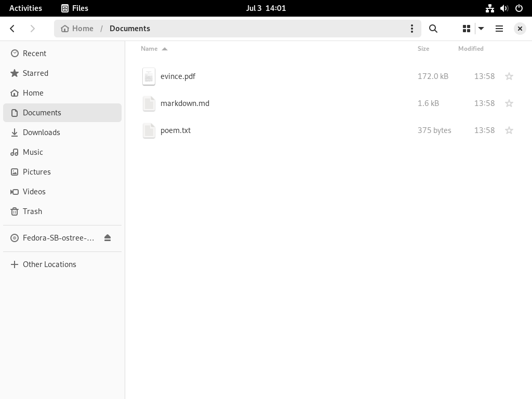The width and height of the screenshot is (532, 399).
Task: Eject the Fedora-SB-ostree volume
Action: click(108, 238)
